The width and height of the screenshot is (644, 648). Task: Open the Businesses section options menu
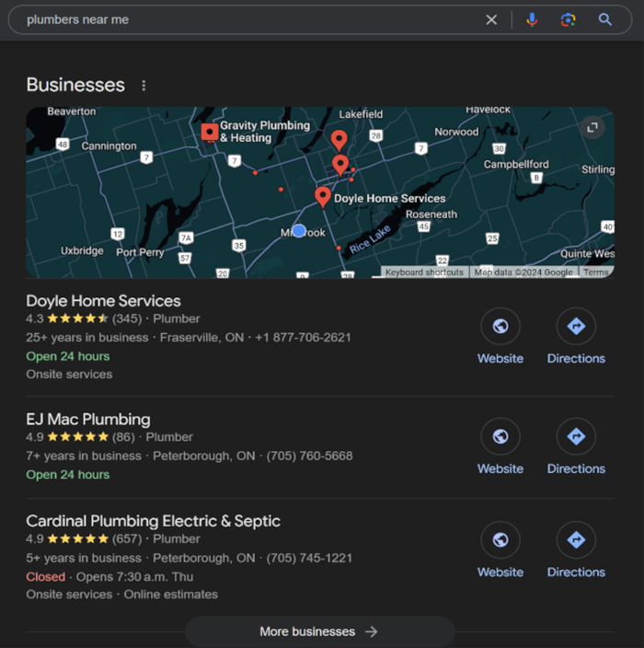[x=144, y=86]
